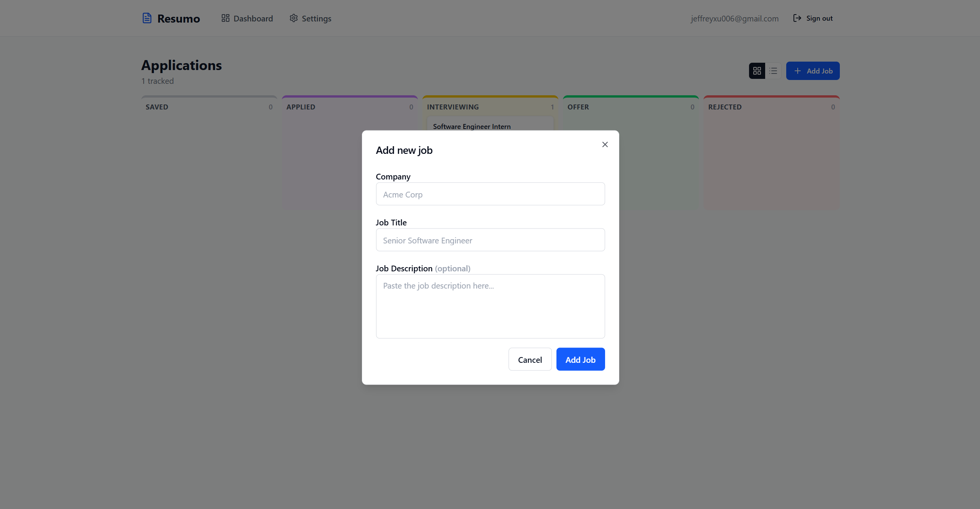Open the Dashboard nav item
This screenshot has width=980, height=509.
click(253, 18)
